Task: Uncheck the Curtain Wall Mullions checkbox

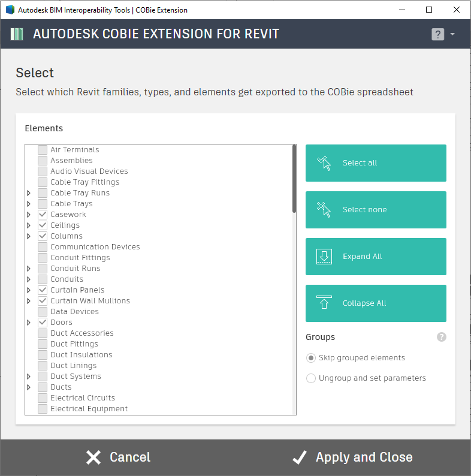Action: [43, 301]
